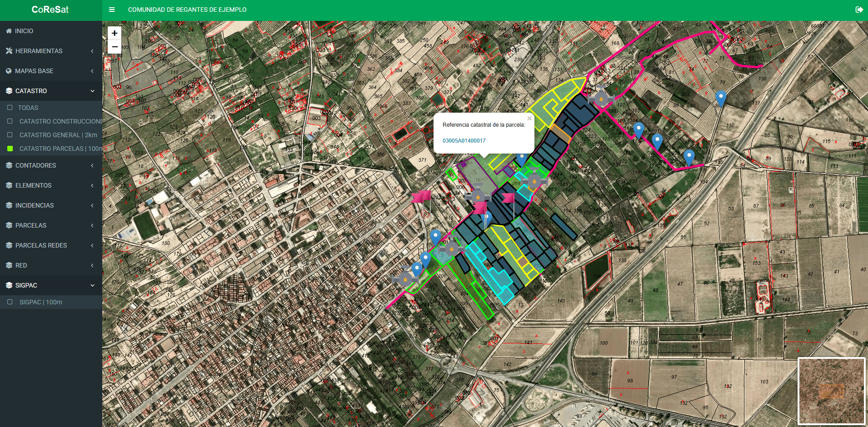
Task: Click the hamburger menu toggle icon
Action: point(112,10)
